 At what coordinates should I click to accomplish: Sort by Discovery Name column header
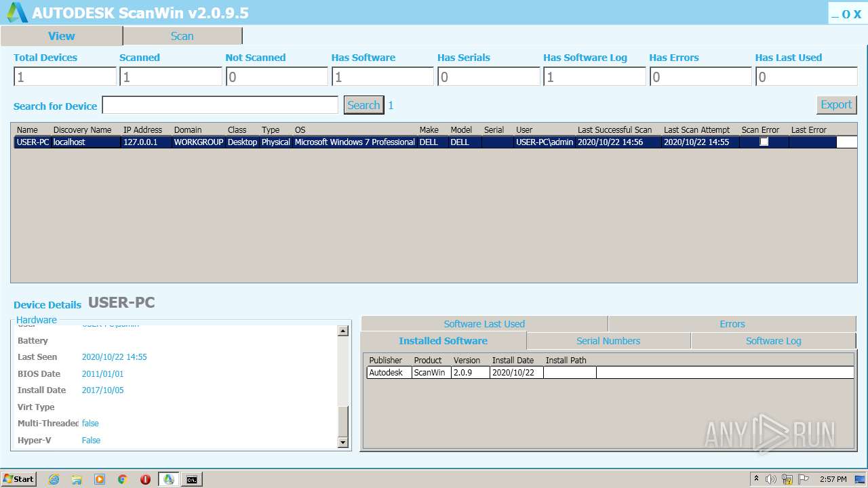point(82,129)
